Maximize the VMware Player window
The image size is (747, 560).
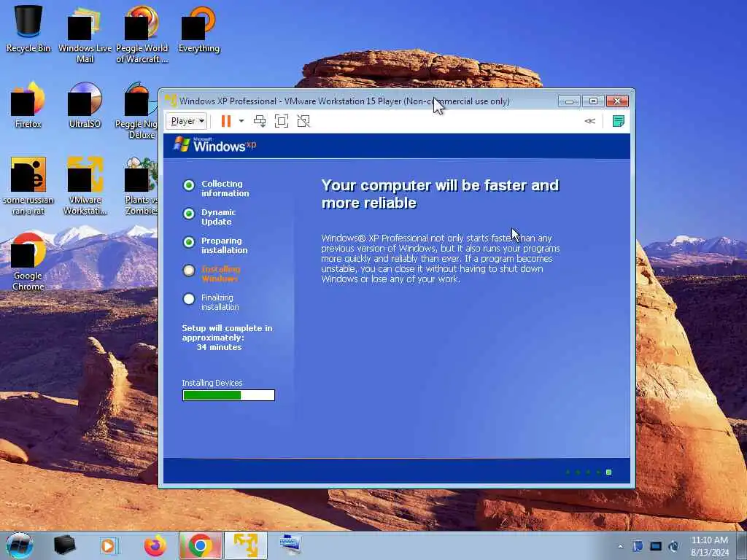(593, 101)
